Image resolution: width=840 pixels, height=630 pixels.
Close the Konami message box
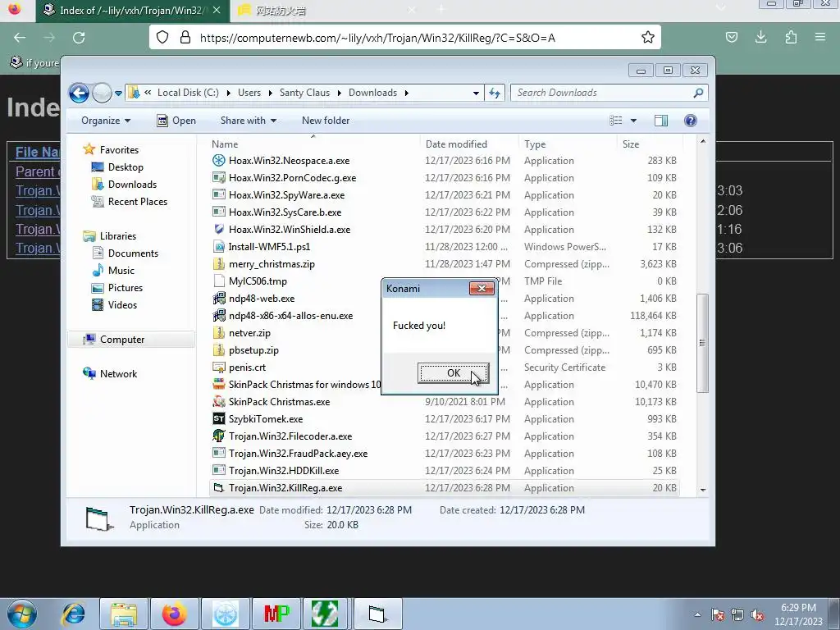(x=481, y=288)
